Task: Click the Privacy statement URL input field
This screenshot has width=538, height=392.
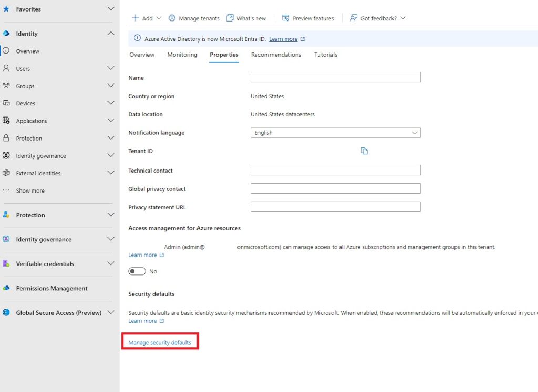Action: (x=336, y=207)
